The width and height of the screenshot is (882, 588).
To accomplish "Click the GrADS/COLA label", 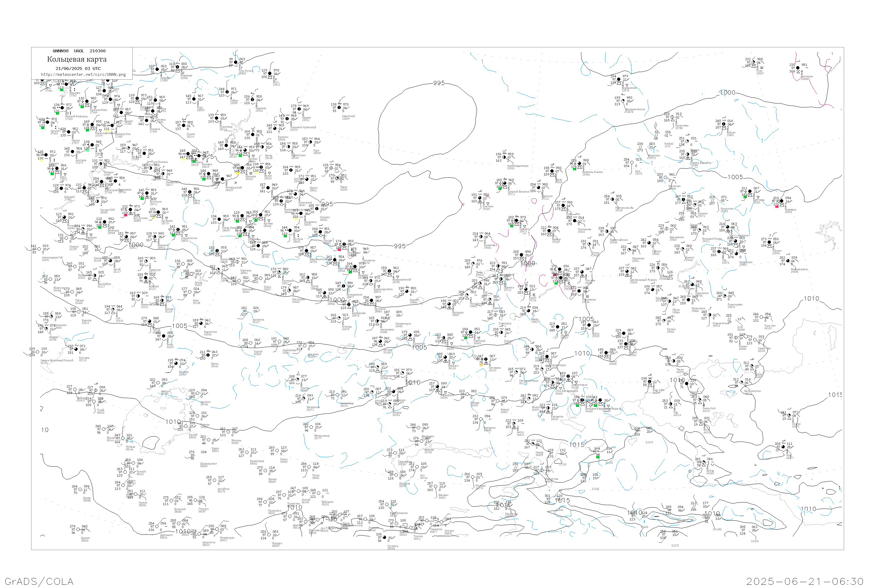I will (x=39, y=581).
